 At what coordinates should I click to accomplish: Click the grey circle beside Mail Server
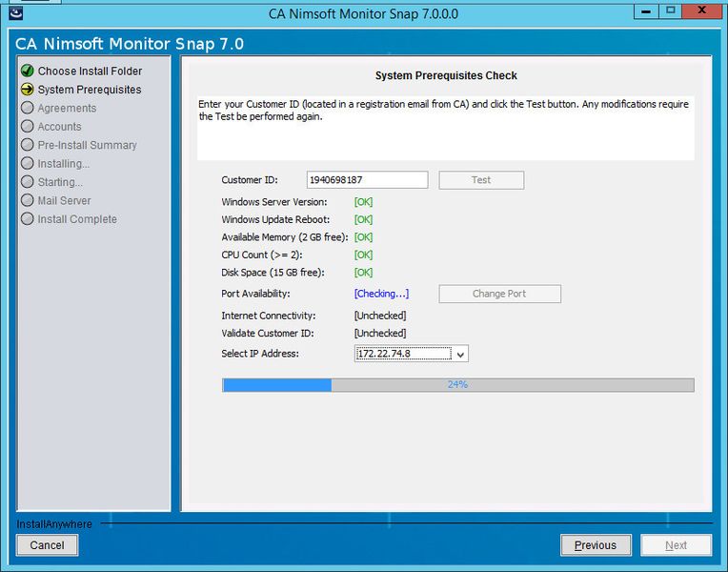(x=28, y=200)
